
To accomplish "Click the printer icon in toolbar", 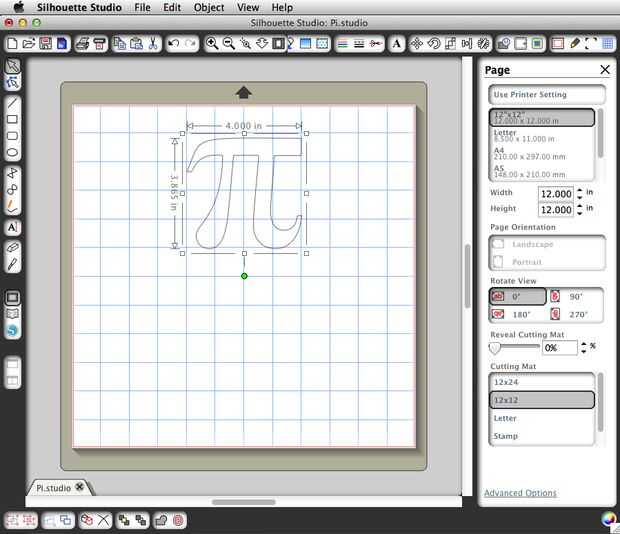I will (x=82, y=43).
